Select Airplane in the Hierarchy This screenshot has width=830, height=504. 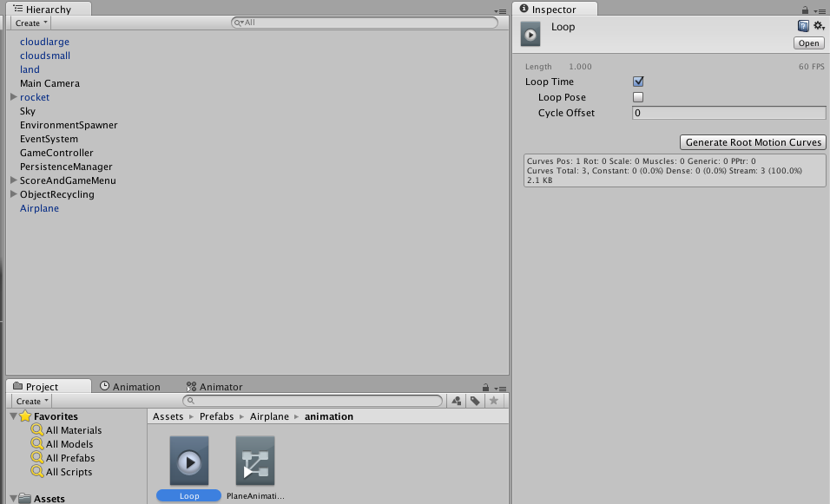[x=39, y=208]
